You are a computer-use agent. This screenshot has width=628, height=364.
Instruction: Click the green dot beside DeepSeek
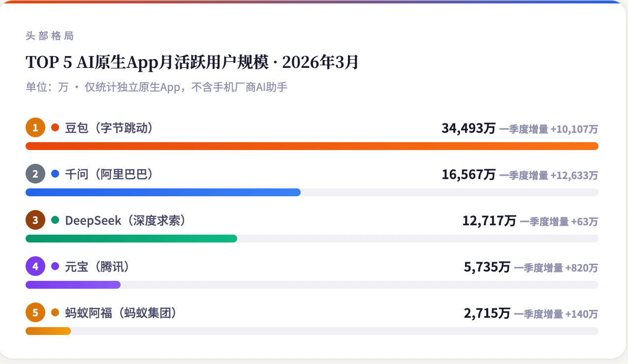55,220
